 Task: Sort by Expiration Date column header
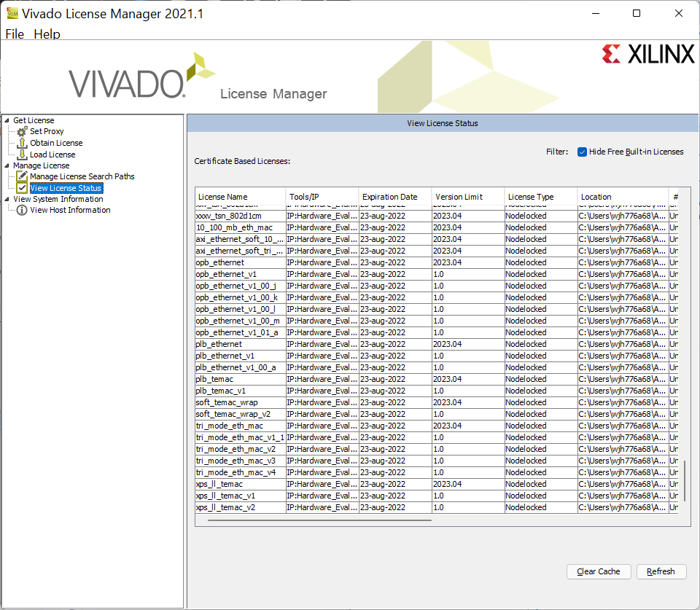coord(395,197)
